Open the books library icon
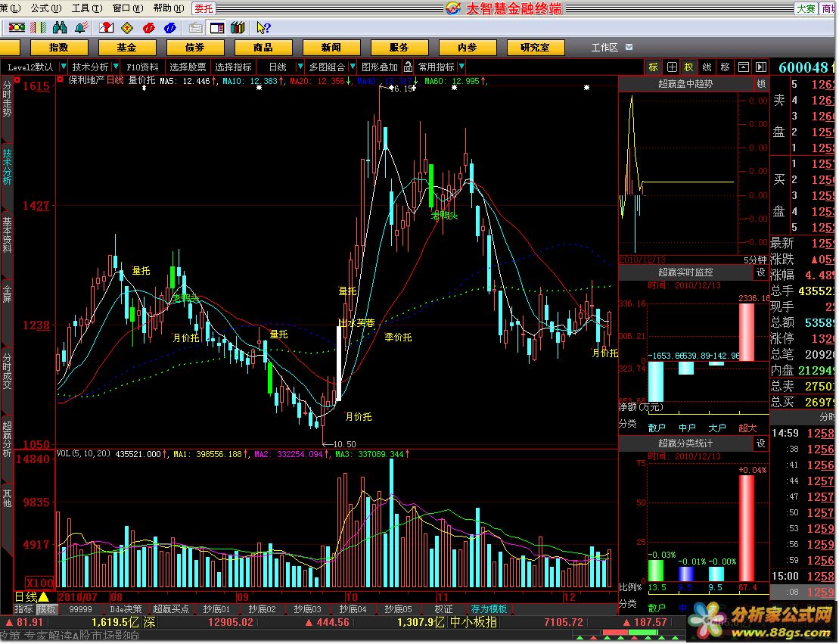 tap(238, 27)
